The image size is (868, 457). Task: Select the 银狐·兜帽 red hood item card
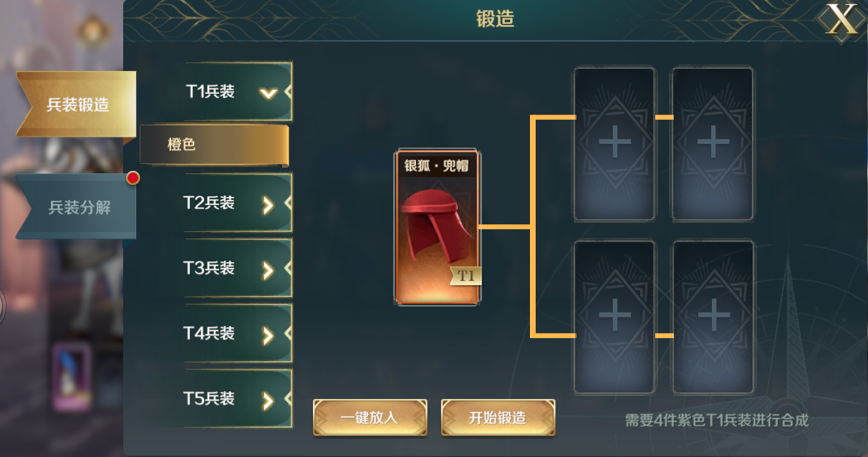tap(437, 228)
